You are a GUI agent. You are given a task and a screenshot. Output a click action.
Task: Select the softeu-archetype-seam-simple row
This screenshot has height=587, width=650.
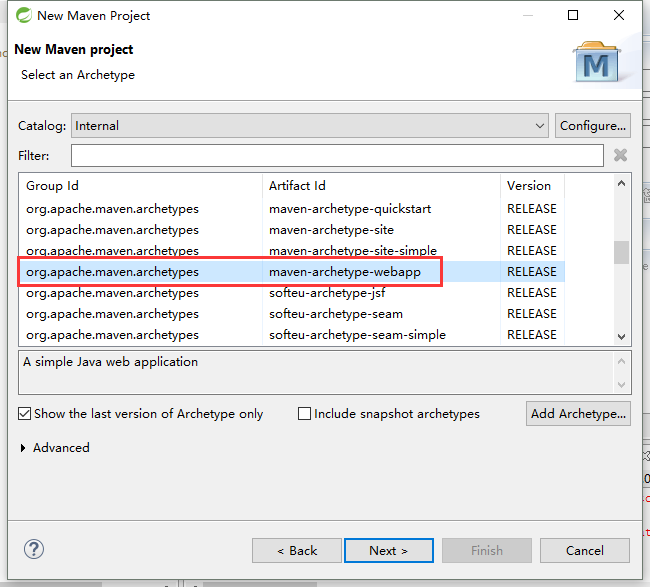tap(291, 335)
